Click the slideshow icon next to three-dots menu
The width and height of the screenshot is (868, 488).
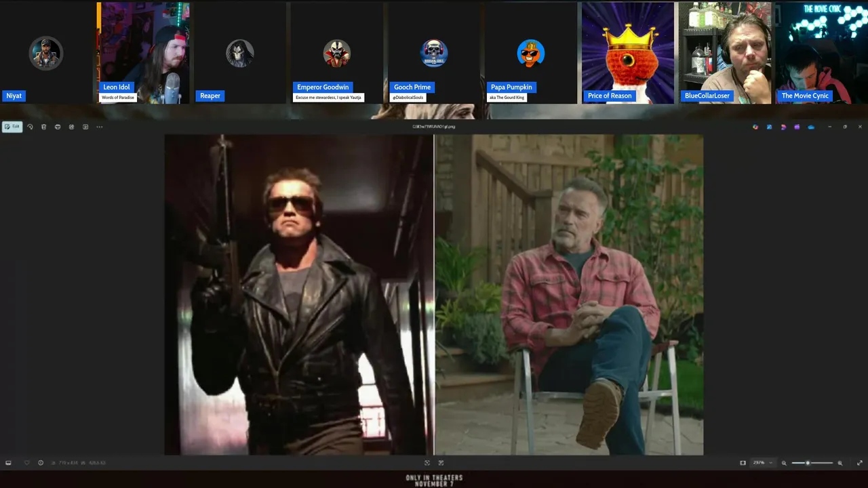(85, 127)
